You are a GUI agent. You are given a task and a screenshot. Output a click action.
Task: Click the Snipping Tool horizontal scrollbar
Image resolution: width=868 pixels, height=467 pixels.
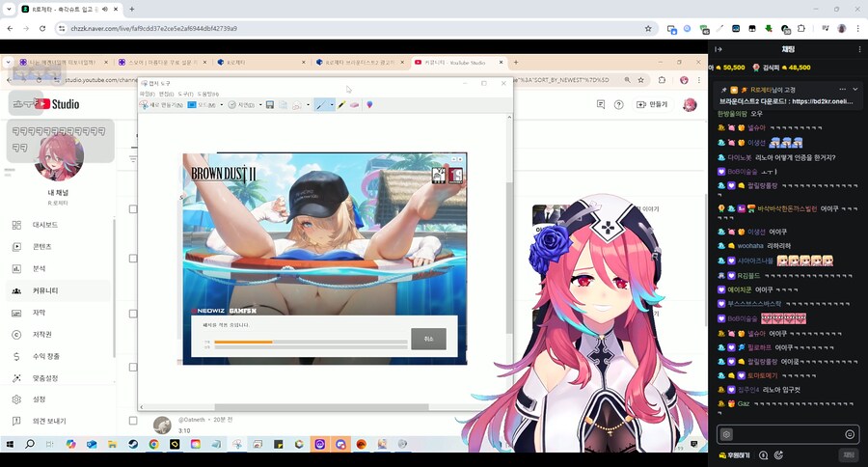[321, 407]
